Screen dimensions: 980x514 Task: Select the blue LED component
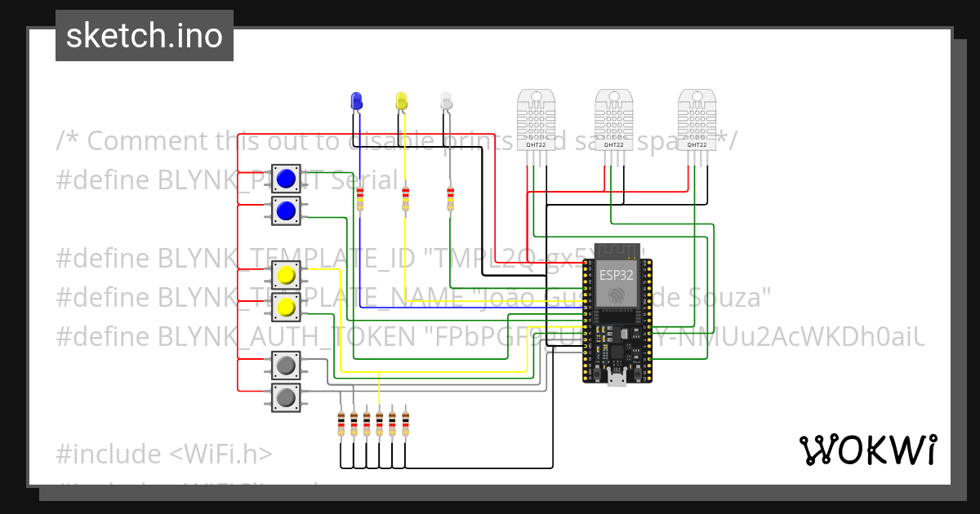pos(357,102)
